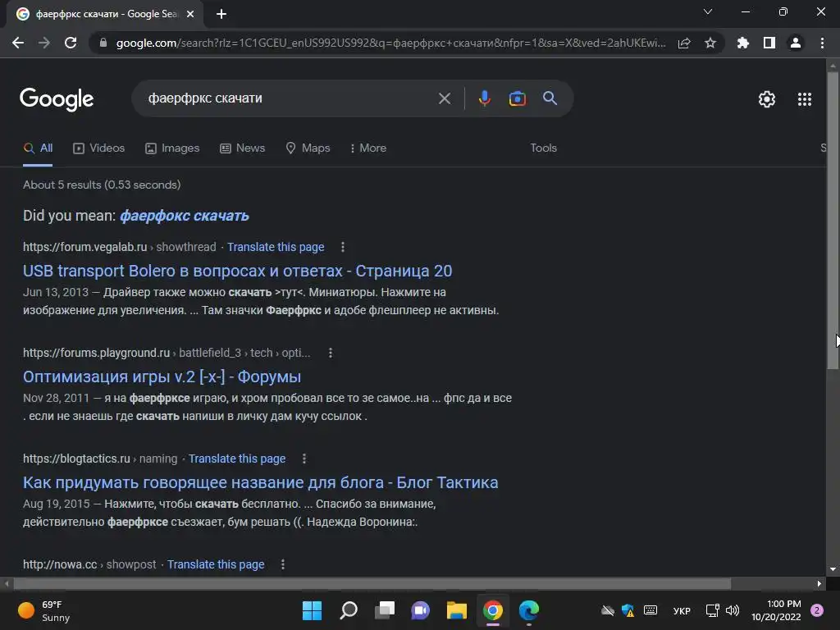
Task: Click the suggested 'фаерфокс скачать' link
Action: tap(185, 216)
